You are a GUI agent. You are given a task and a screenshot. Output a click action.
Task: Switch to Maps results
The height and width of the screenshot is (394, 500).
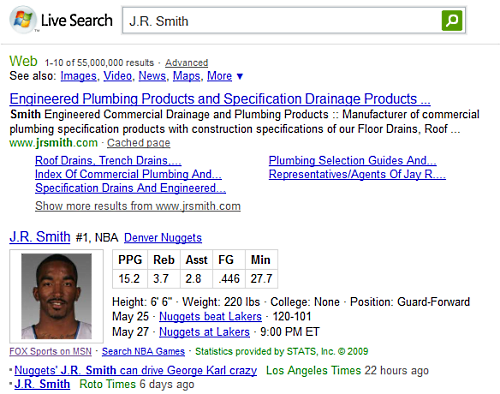186,76
